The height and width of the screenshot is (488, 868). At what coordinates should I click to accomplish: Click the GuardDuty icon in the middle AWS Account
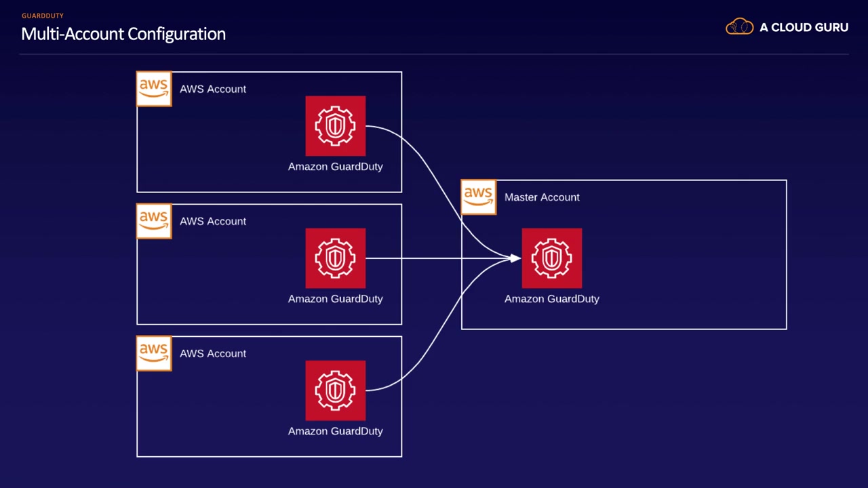[336, 258]
